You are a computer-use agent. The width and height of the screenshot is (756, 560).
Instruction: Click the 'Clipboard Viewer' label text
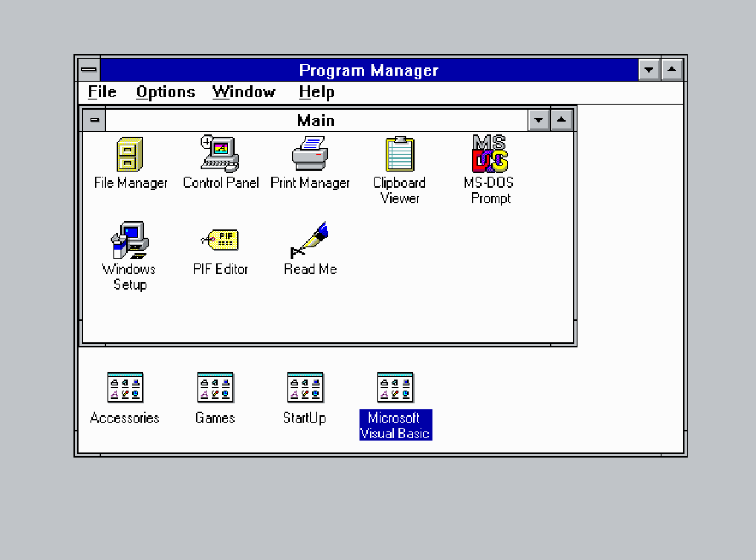[x=400, y=190]
